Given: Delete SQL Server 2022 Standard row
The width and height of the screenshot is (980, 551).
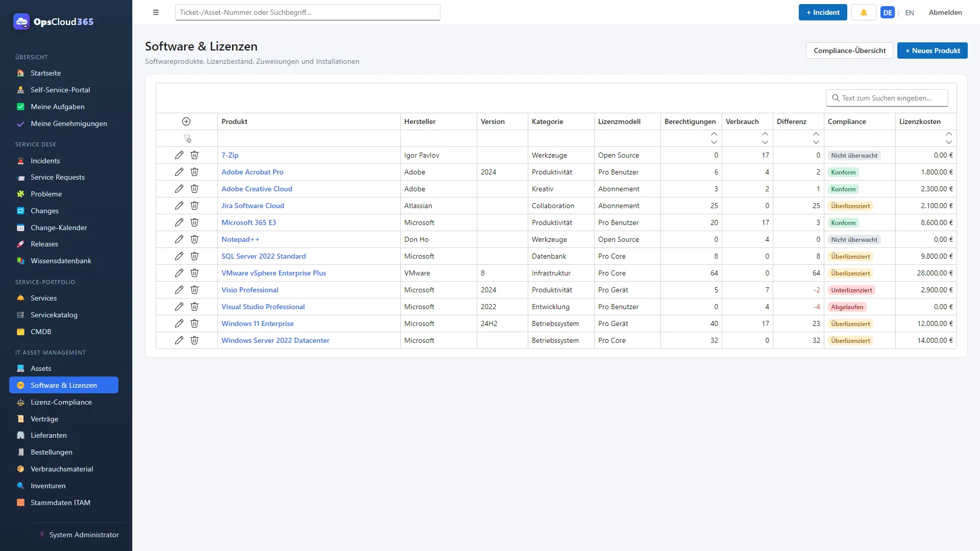Looking at the screenshot, I should [x=194, y=256].
